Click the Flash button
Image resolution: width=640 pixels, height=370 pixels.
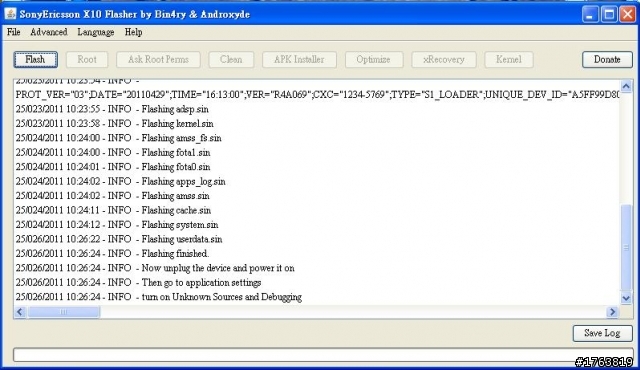pos(36,60)
